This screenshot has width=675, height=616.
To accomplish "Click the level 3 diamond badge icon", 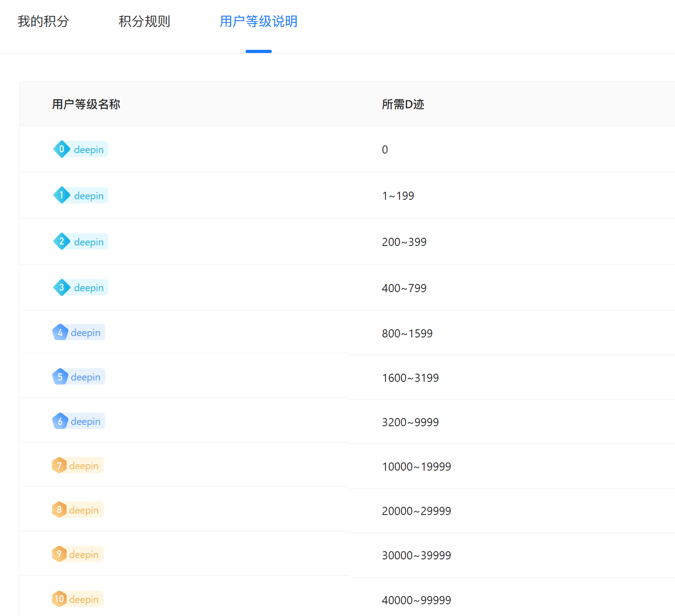I will coord(62,287).
